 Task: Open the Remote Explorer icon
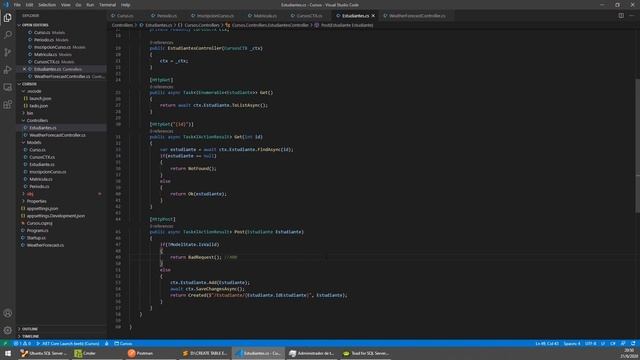point(7,87)
